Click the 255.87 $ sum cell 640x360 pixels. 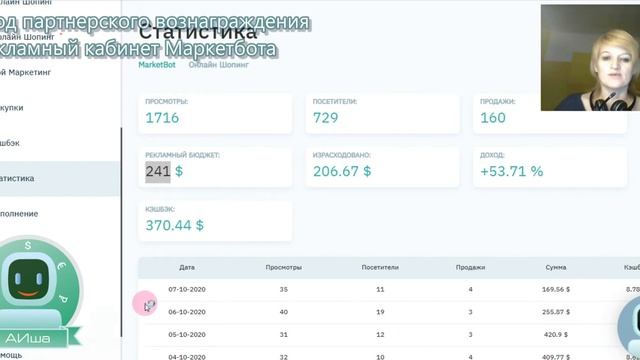click(556, 312)
